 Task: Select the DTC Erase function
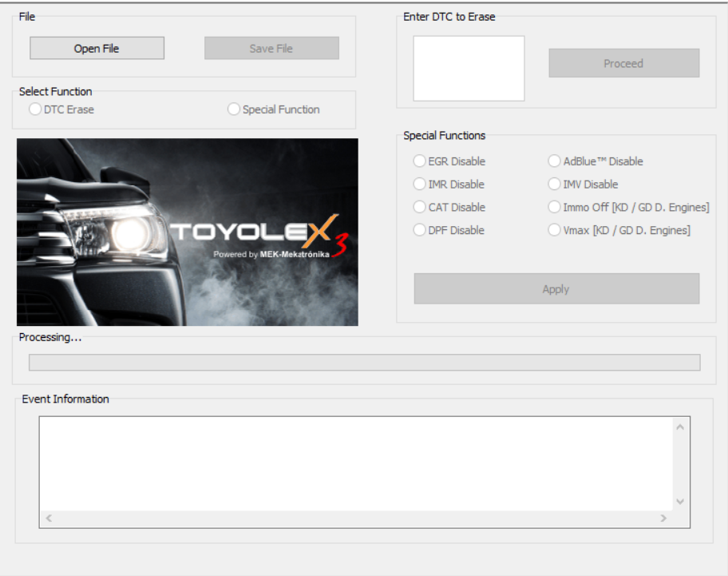(34, 109)
